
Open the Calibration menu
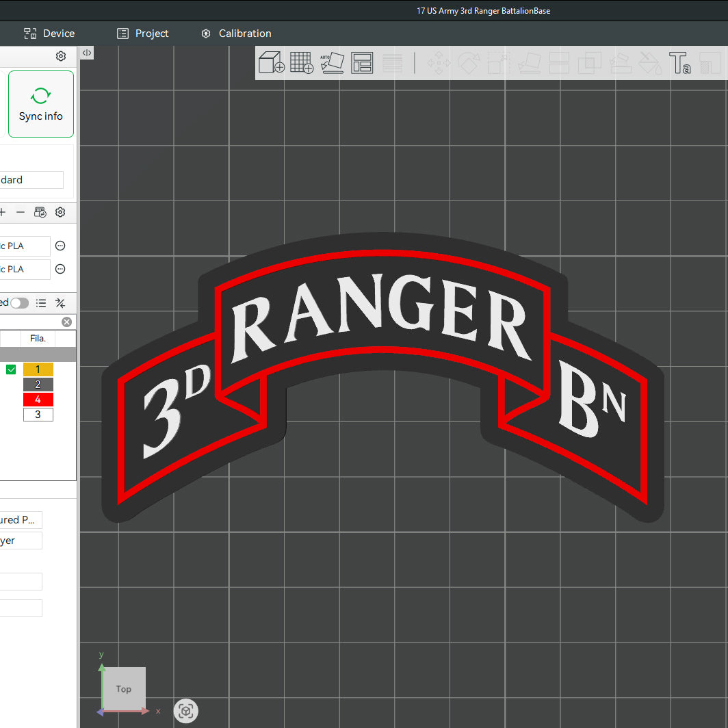pyautogui.click(x=235, y=33)
